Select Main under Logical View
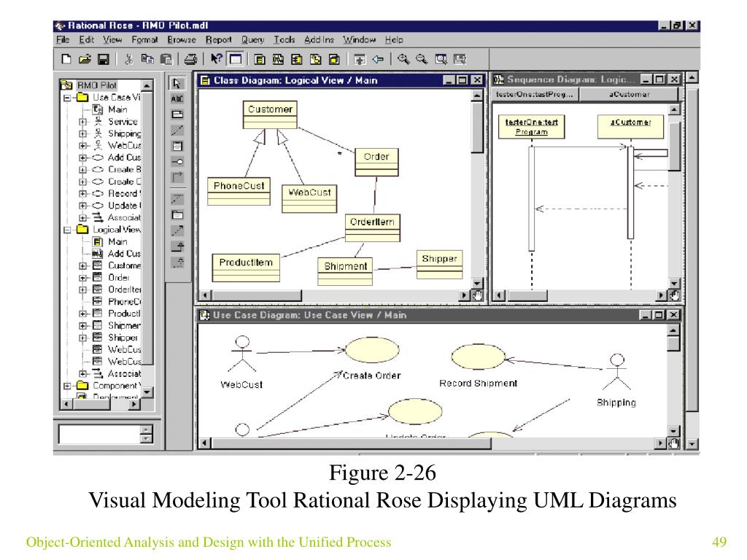 pos(117,242)
